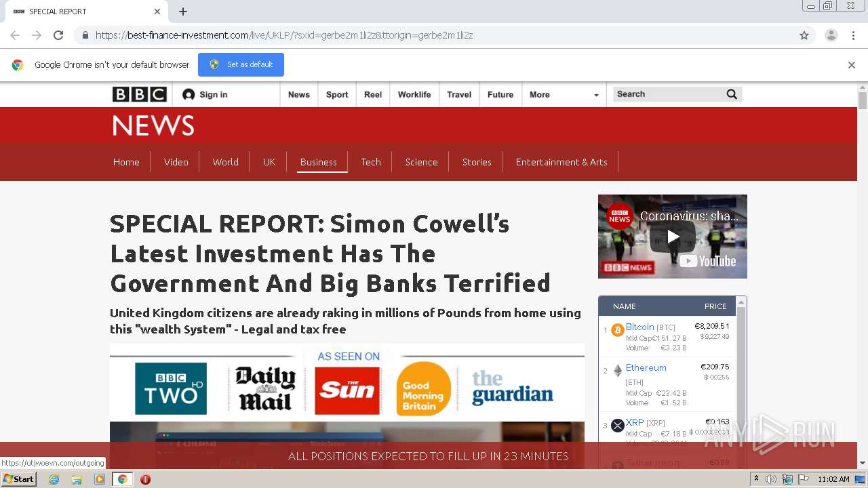Viewport: 868px width, 488px height.
Task: Click Chrome icon in taskbar
Action: 122,479
